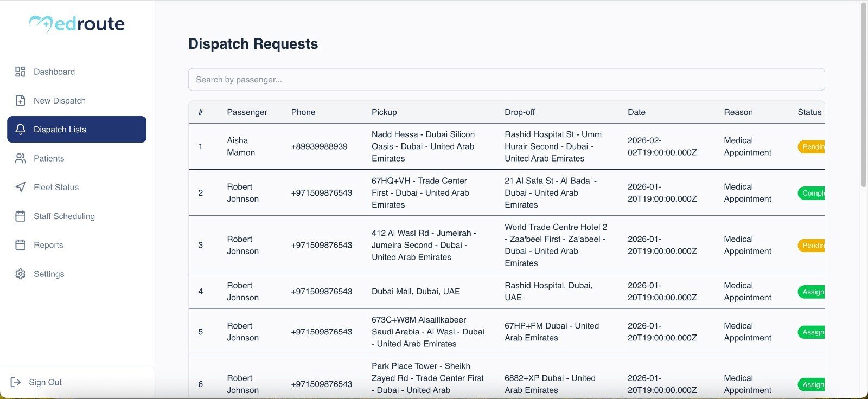Open Staff Scheduling page

point(76,216)
